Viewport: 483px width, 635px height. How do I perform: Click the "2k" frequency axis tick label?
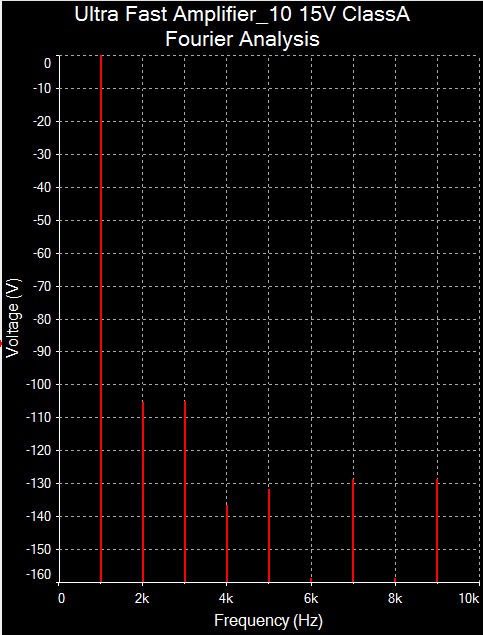pos(143,599)
